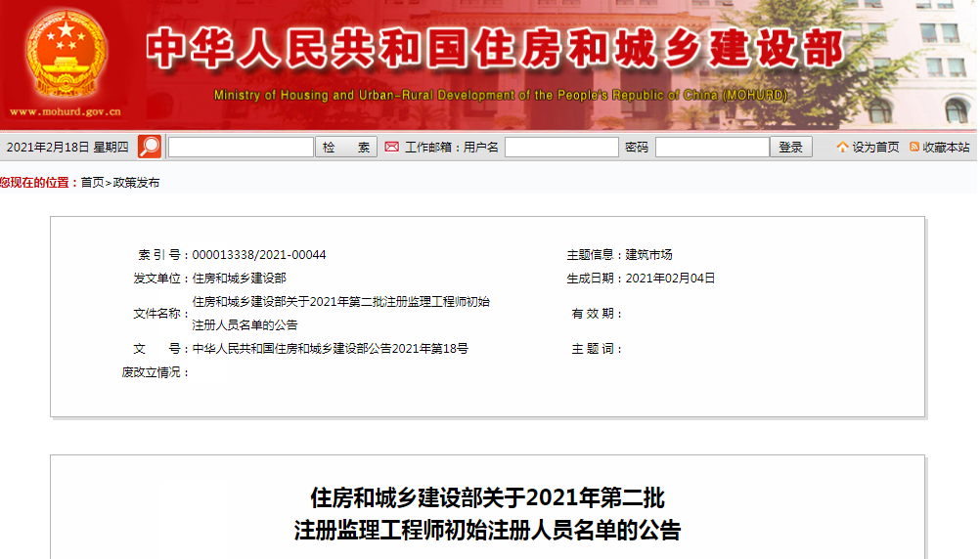The width and height of the screenshot is (980, 559).
Task: Click the national emblem logo
Action: click(x=66, y=55)
